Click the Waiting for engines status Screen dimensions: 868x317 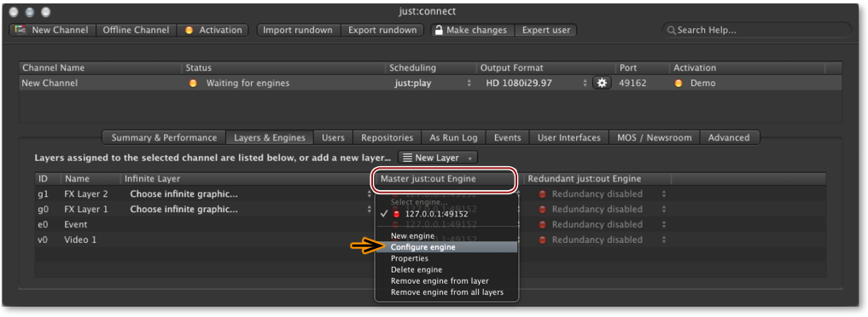click(x=248, y=84)
